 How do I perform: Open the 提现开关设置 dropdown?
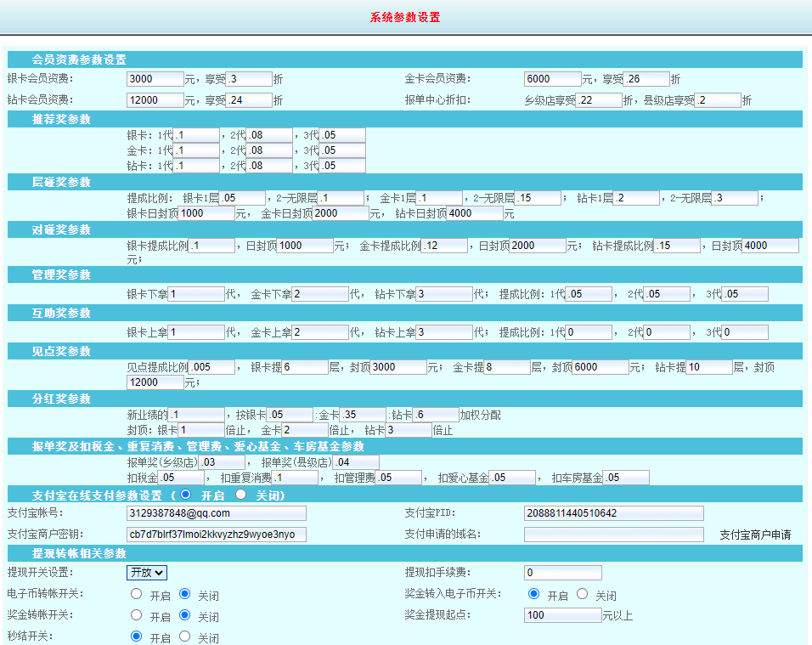147,573
